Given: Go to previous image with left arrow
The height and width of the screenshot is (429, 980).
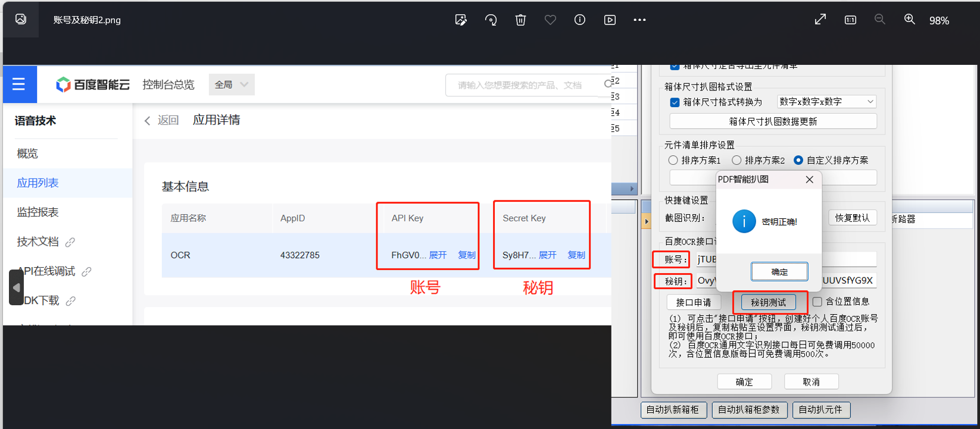Looking at the screenshot, I should pyautogui.click(x=16, y=287).
